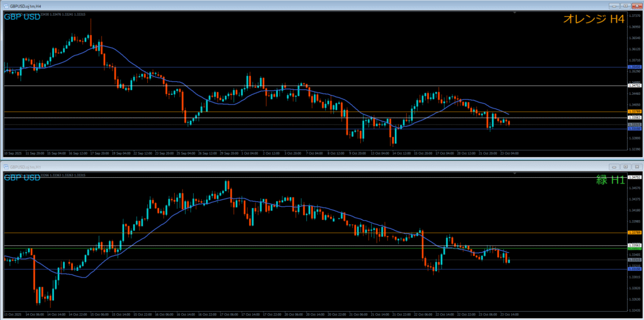Select the orange 1.33789 price label in H1 chart
The image size is (644, 320).
click(x=635, y=233)
